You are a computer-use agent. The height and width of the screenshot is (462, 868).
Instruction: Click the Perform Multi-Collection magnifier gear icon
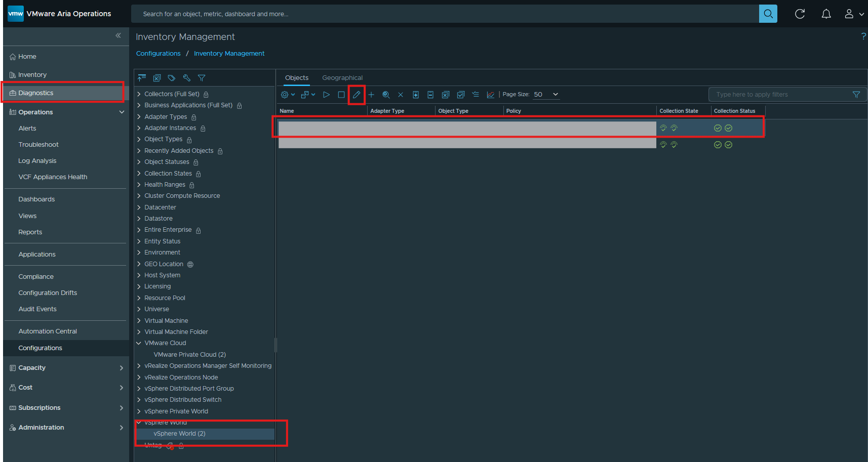(386, 95)
